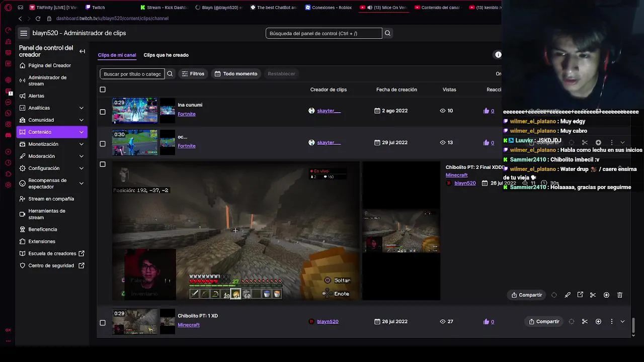644x362 pixels.
Task: Open the Minecraft link under Chibolito PT: 1 XD
Action: tap(189, 325)
